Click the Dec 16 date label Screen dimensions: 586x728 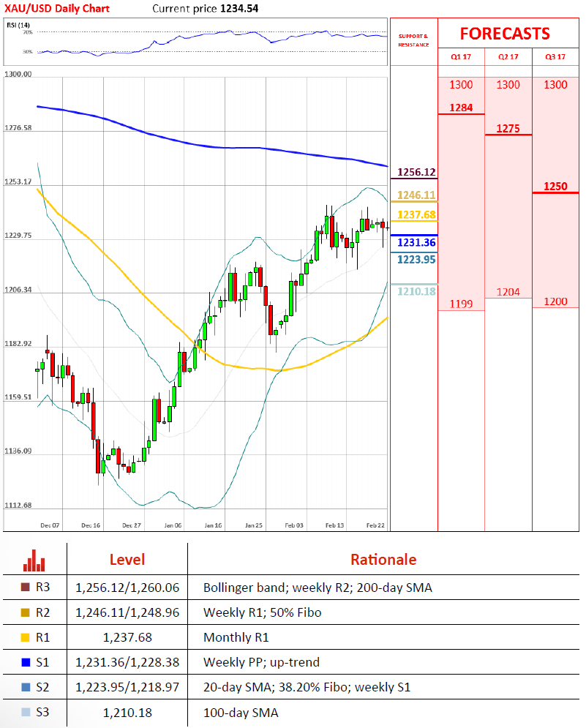click(91, 525)
